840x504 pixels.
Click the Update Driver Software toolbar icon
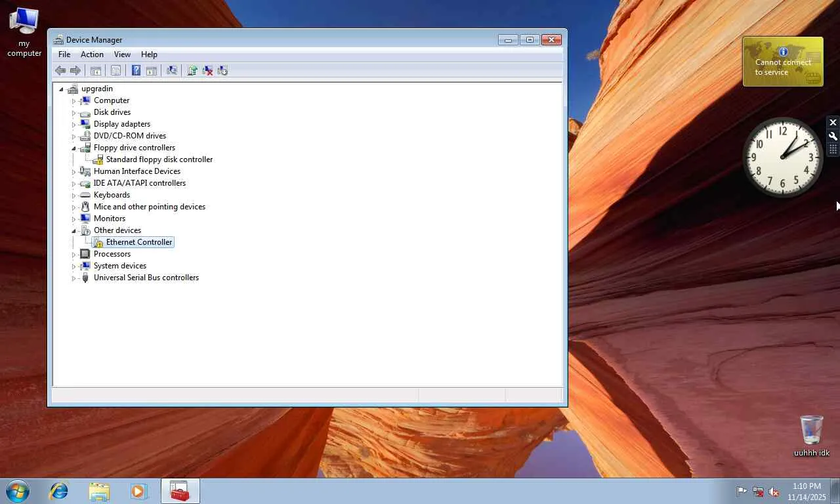[192, 70]
